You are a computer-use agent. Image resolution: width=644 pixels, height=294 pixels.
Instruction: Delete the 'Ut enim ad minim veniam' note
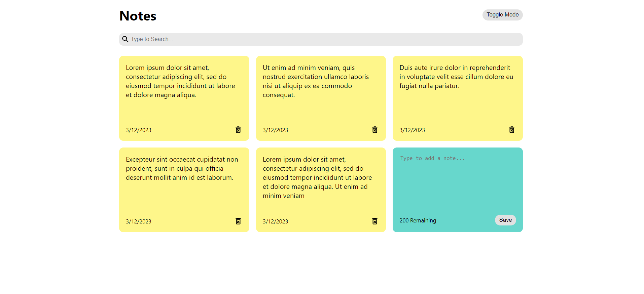click(375, 130)
